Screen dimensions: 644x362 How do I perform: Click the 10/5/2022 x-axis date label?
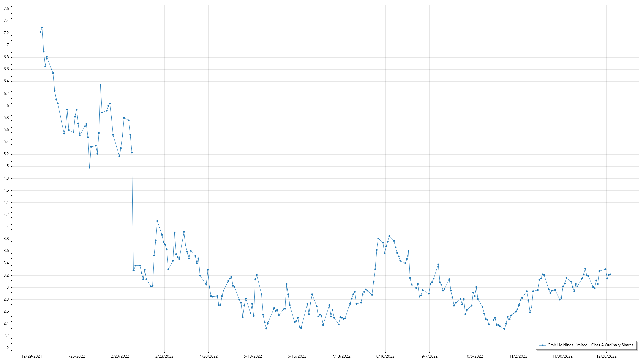click(x=474, y=356)
